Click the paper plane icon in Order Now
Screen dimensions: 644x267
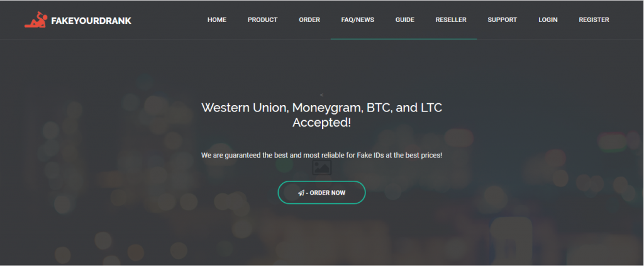pos(301,193)
